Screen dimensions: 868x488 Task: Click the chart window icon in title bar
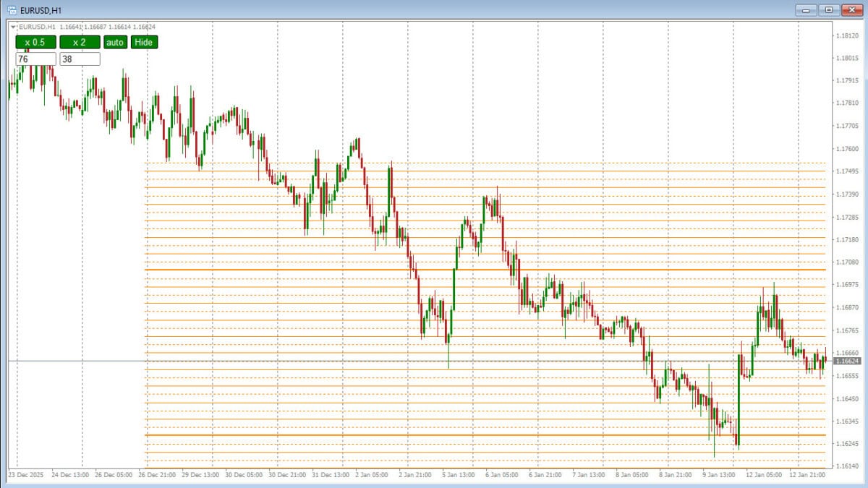12,9
